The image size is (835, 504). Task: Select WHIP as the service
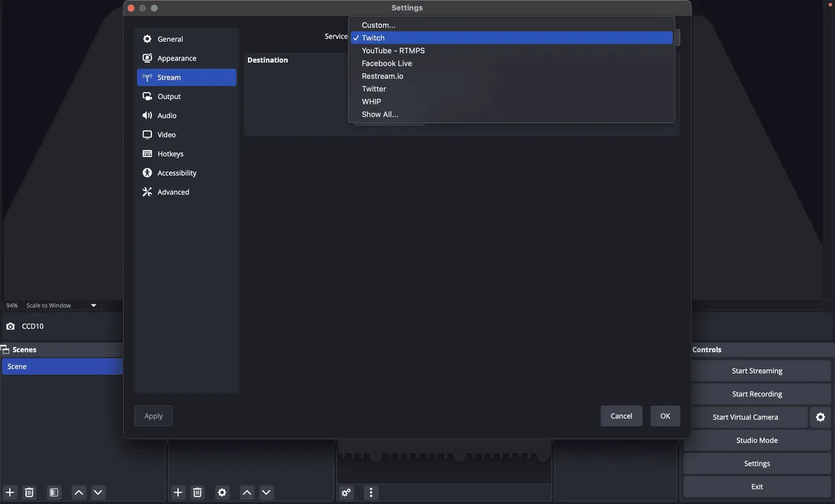point(511,102)
